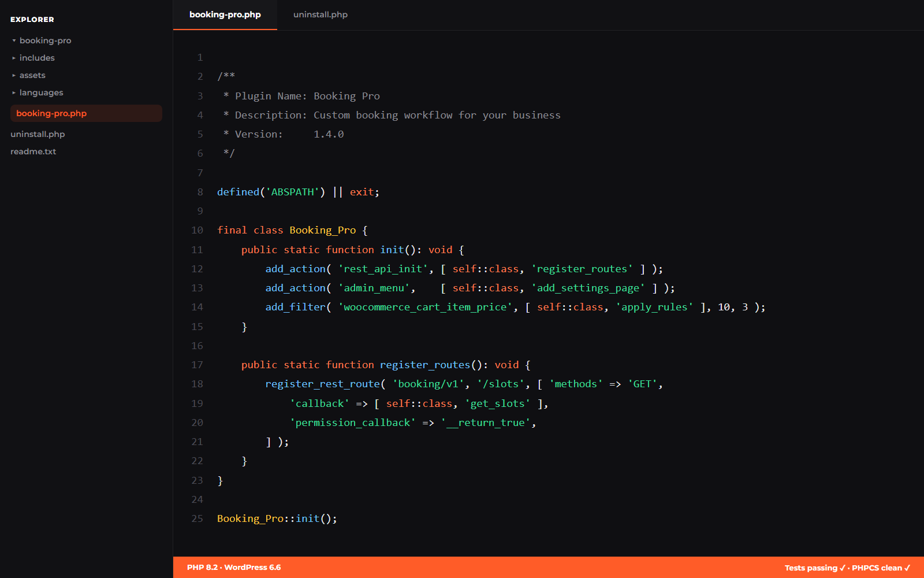Click the 'callback' key on line 19
Screen dimensions: 924x578
pyautogui.click(x=319, y=403)
